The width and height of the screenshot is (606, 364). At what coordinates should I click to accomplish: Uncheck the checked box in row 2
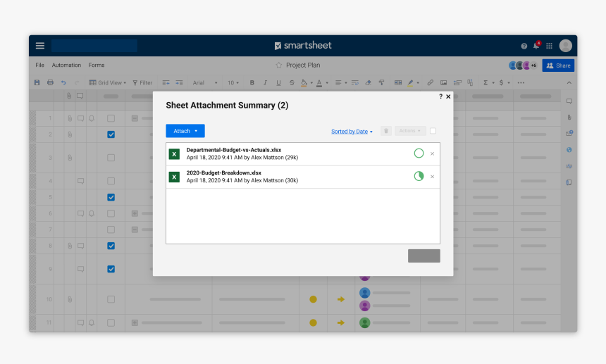(111, 134)
